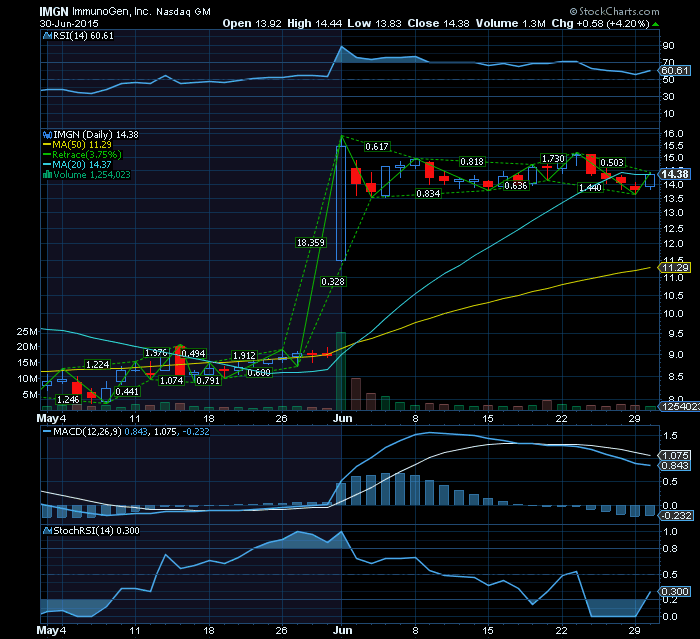This screenshot has height=639, width=700.
Task: Click the 0.600 retracement label
Action: 259,372
